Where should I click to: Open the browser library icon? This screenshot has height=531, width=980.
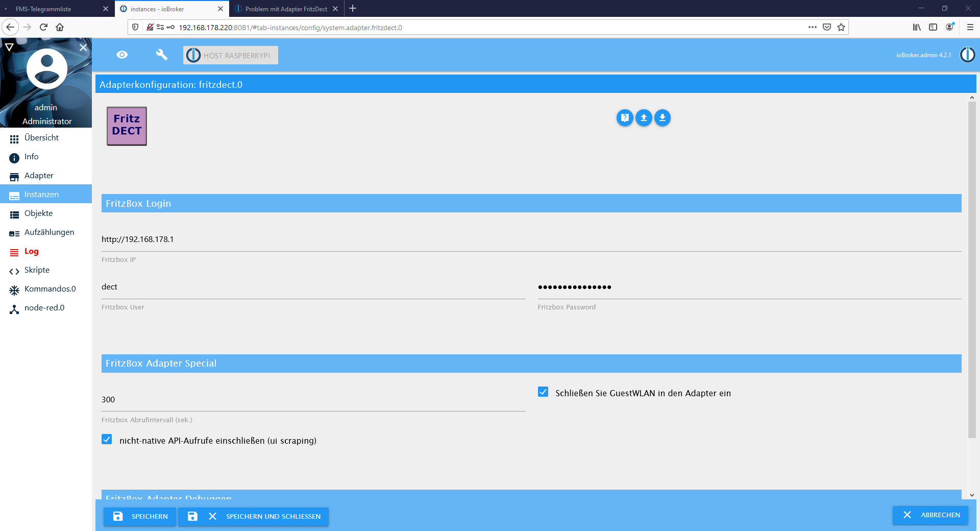pyautogui.click(x=917, y=27)
